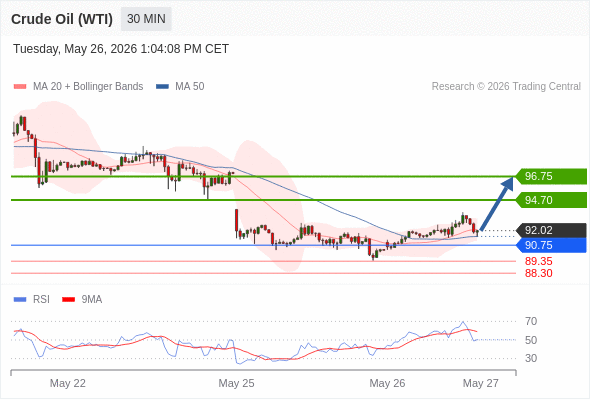590x400 pixels.
Task: Select the May 26 date marker
Action: click(x=387, y=383)
